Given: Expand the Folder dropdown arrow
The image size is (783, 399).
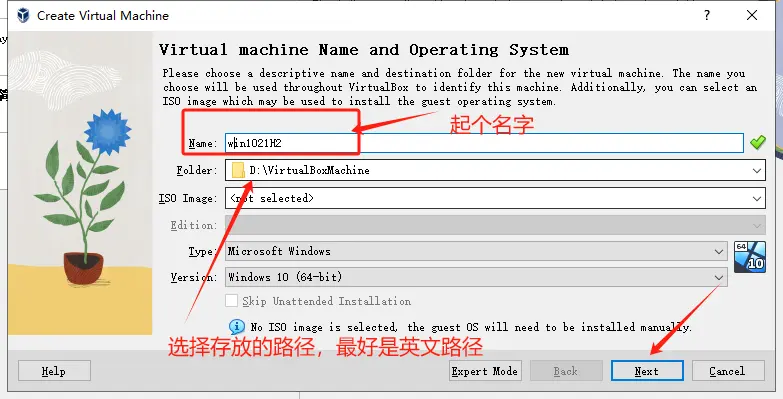Looking at the screenshot, I should pos(757,171).
